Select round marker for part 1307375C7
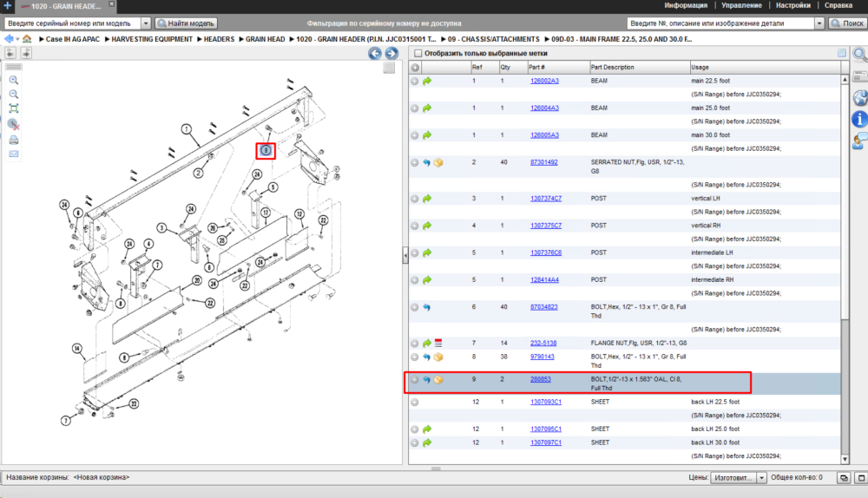The image size is (868, 498). [415, 226]
